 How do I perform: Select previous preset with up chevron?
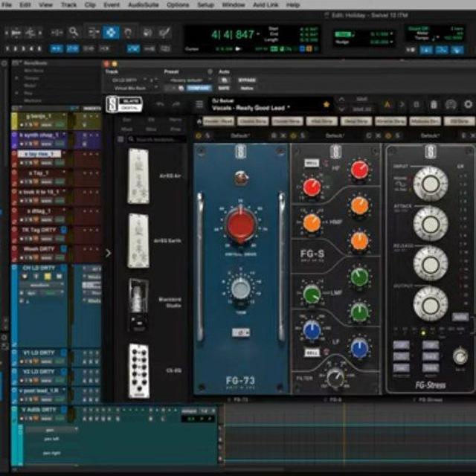point(341,100)
